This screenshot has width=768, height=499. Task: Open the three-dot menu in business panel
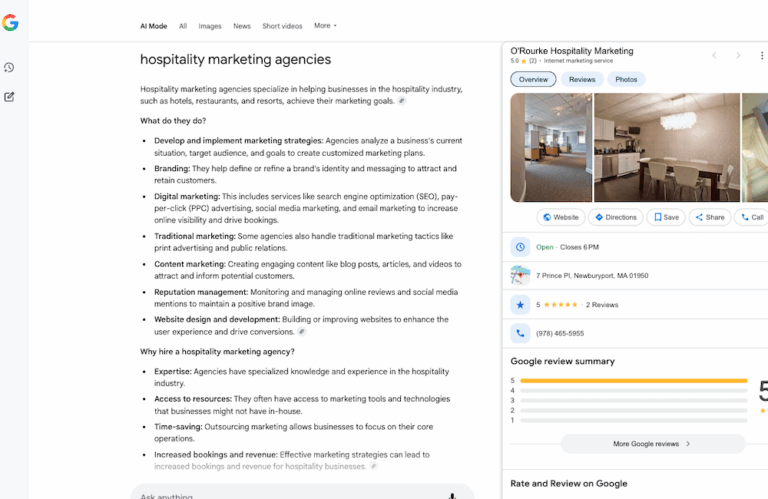coord(762,55)
